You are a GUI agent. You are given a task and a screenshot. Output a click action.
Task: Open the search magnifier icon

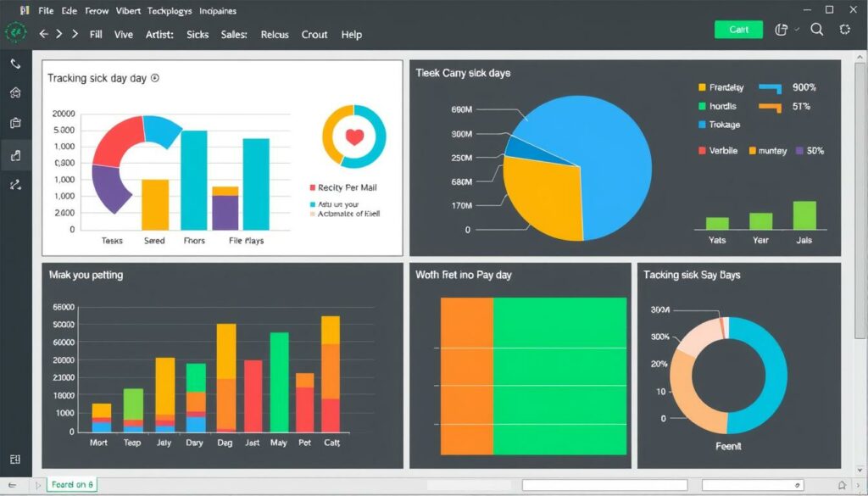pyautogui.click(x=817, y=30)
